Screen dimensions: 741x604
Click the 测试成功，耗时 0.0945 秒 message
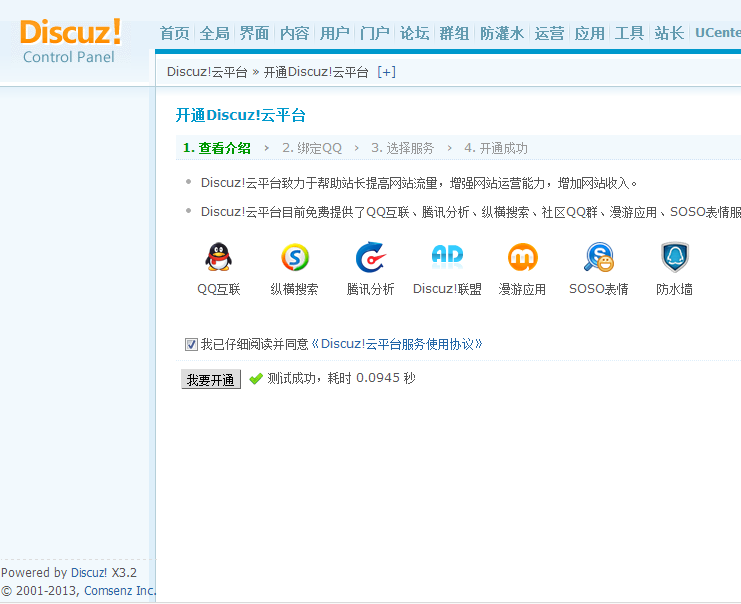pyautogui.click(x=341, y=378)
